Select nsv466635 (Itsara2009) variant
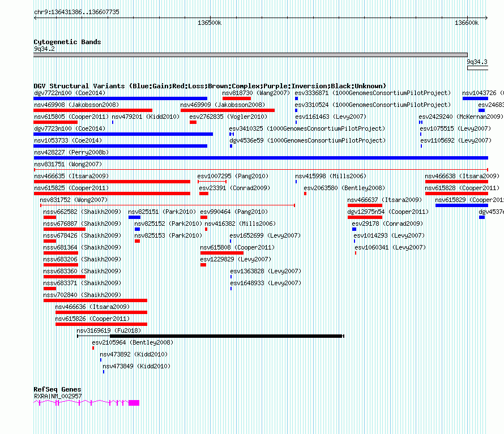 (x=71, y=177)
